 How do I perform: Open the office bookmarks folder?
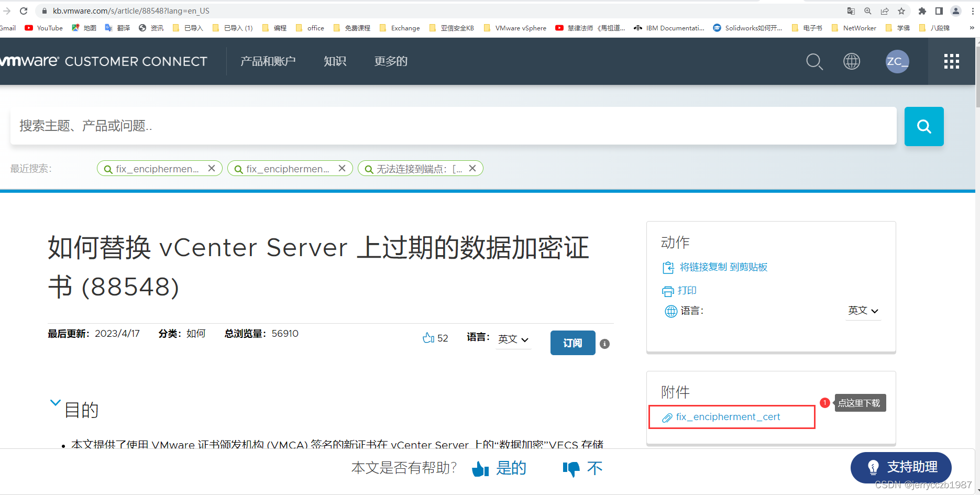click(310, 28)
